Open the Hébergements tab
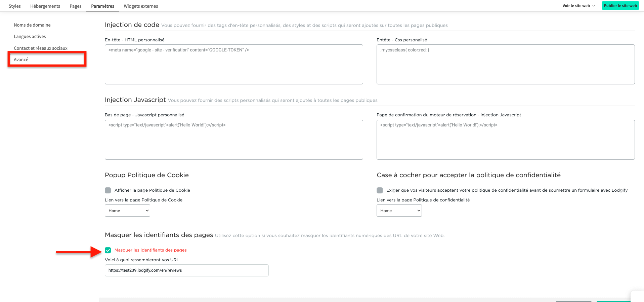The width and height of the screenshot is (644, 302). (45, 6)
